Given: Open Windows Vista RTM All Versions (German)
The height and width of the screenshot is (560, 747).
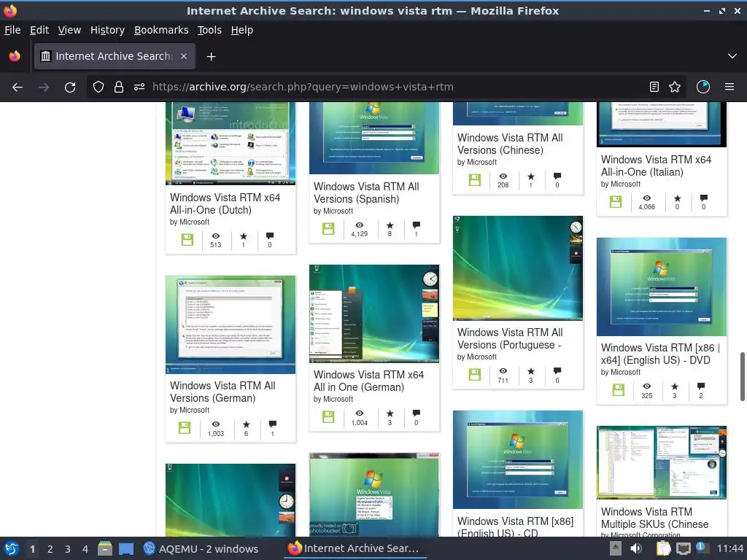Looking at the screenshot, I should [222, 392].
